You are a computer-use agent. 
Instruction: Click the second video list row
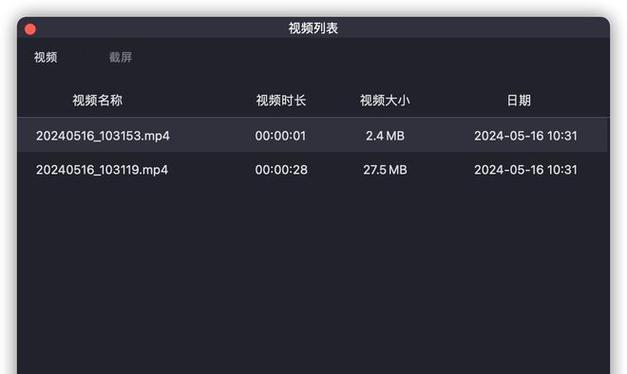coord(313,170)
